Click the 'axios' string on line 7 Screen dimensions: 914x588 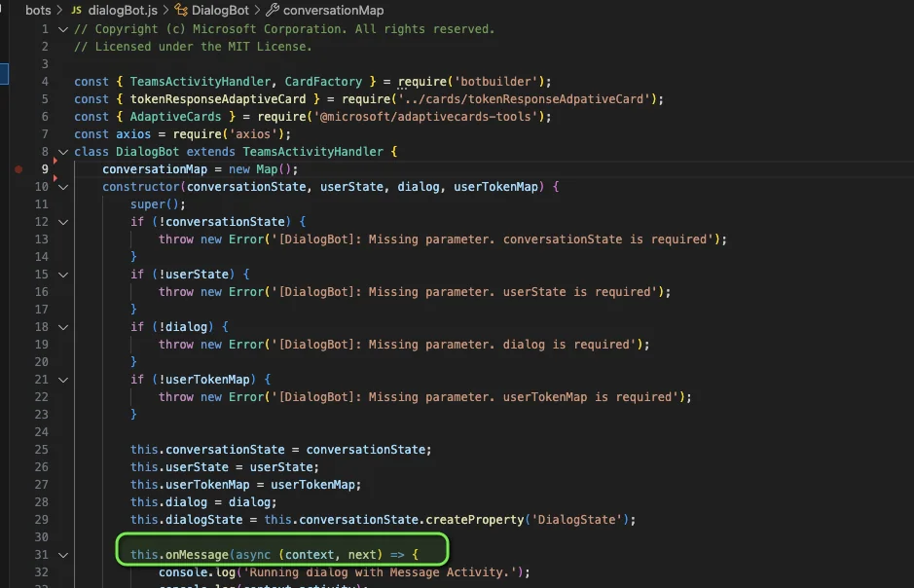coord(254,134)
